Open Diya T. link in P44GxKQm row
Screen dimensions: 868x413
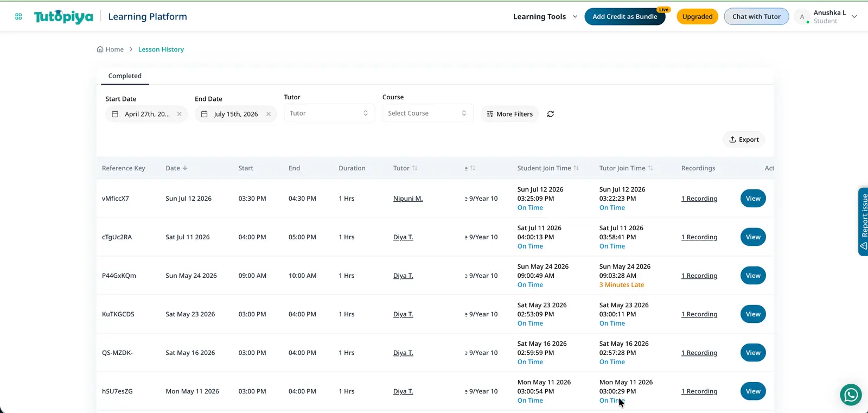point(403,276)
